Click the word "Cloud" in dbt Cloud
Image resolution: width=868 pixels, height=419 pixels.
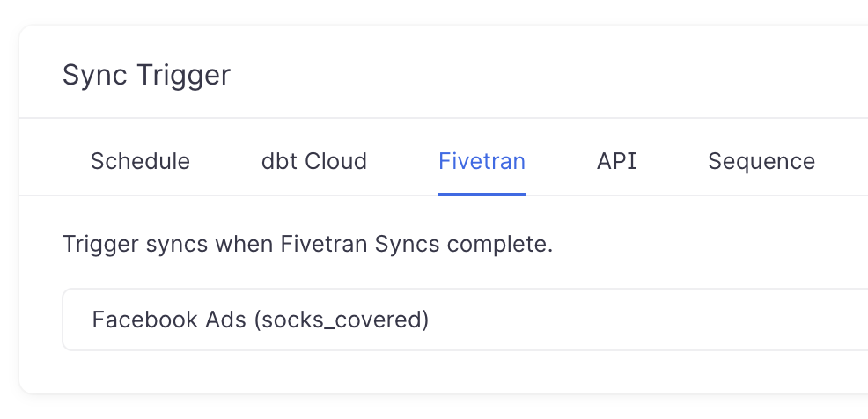coord(335,162)
